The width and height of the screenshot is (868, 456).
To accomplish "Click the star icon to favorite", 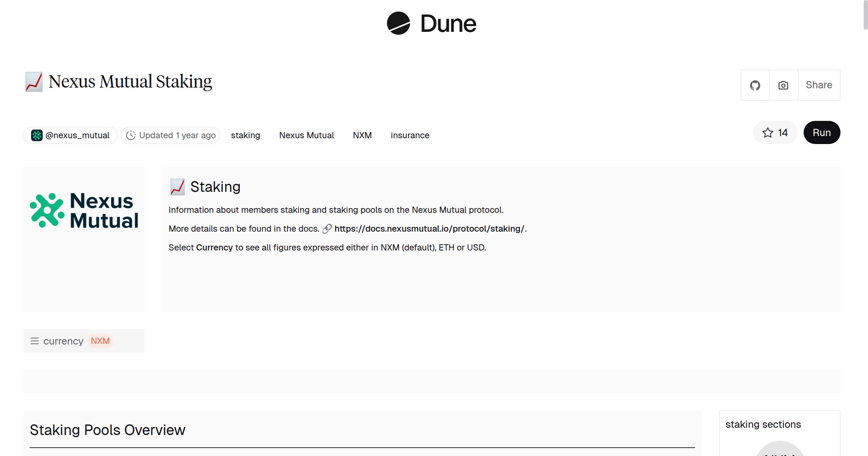I will point(767,133).
